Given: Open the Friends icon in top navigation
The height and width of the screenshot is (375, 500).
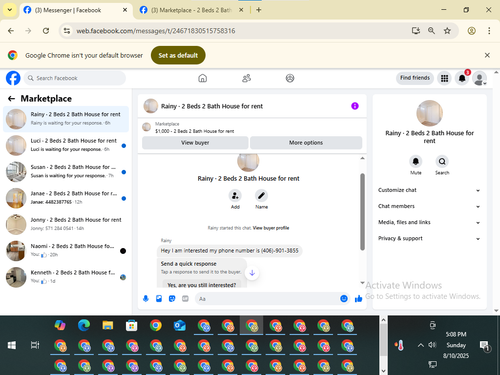Looking at the screenshot, I should (246, 78).
